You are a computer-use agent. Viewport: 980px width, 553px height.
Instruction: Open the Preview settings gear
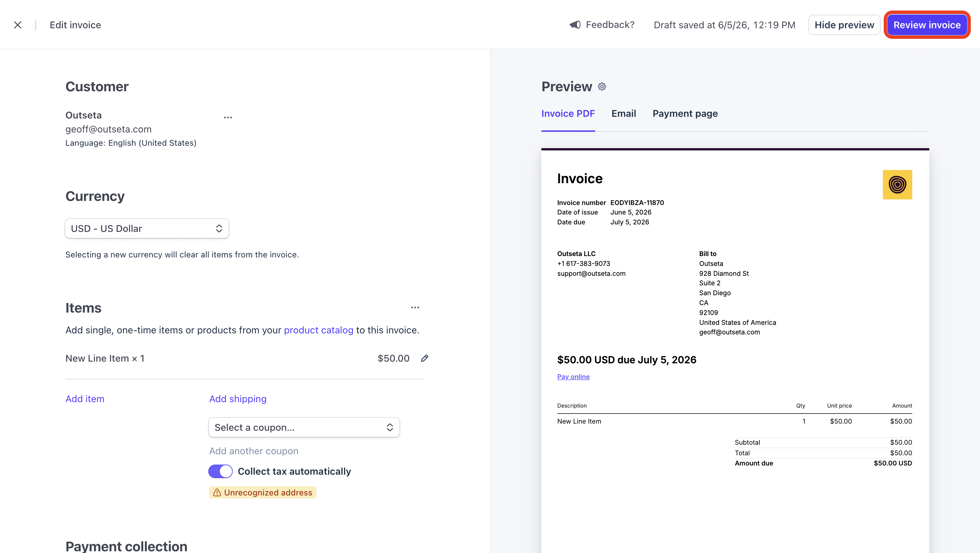point(602,87)
